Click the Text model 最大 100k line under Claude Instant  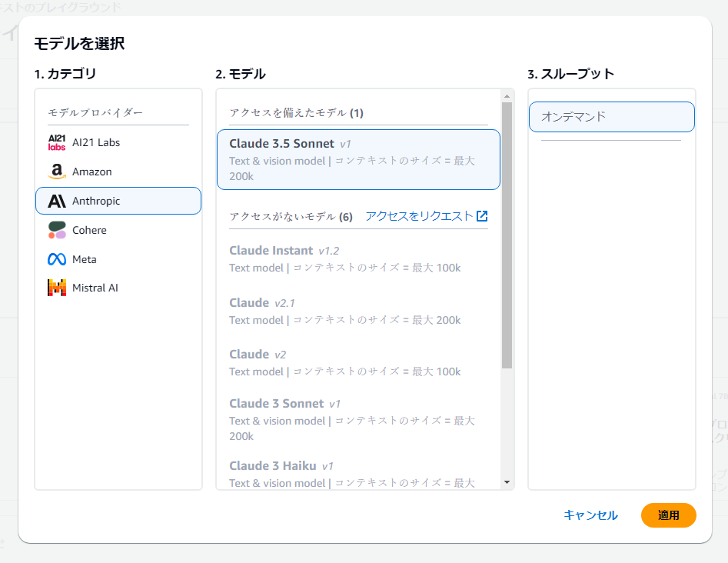[345, 268]
